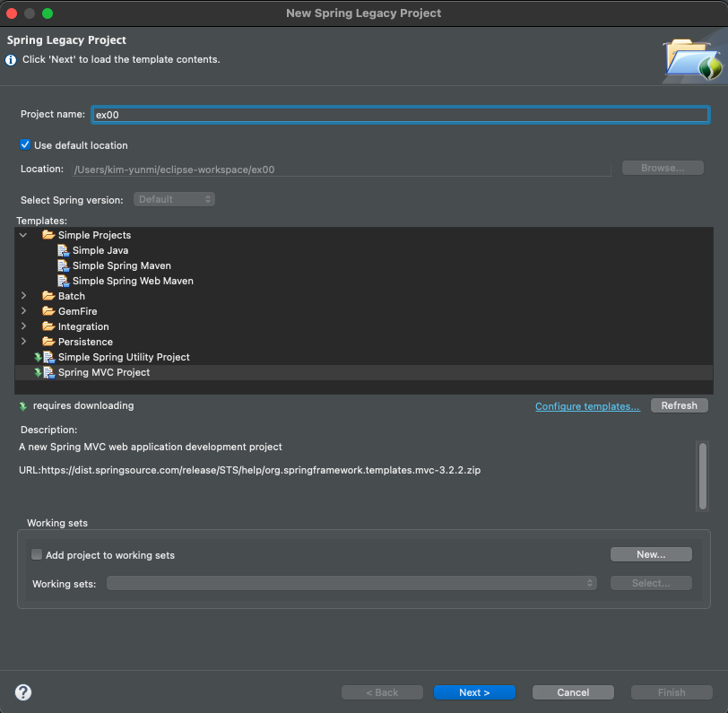Click the Simple Java template icon

(x=63, y=250)
